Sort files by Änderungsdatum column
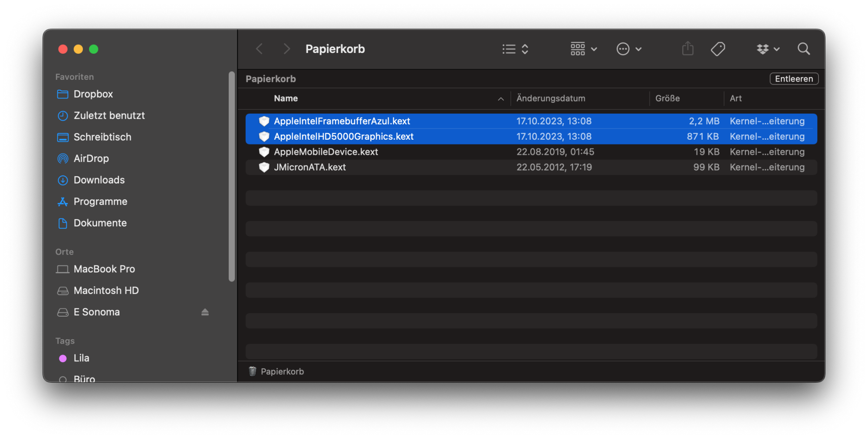Screen dimensions: 868x439 [551, 98]
